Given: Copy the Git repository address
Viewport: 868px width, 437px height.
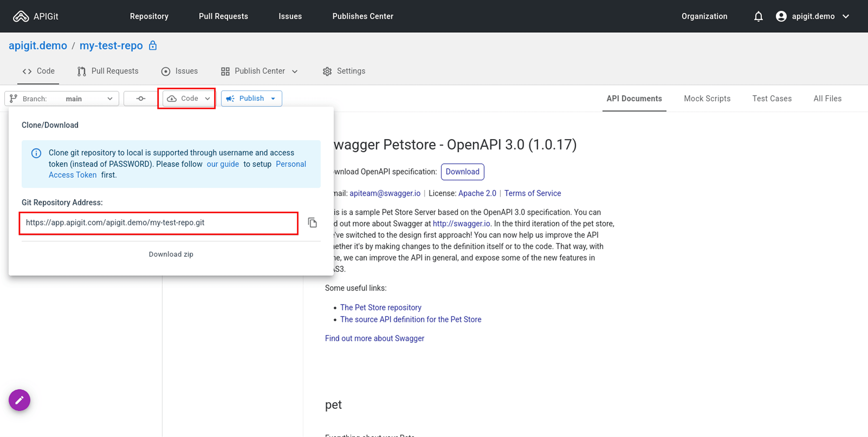Looking at the screenshot, I should [312, 222].
